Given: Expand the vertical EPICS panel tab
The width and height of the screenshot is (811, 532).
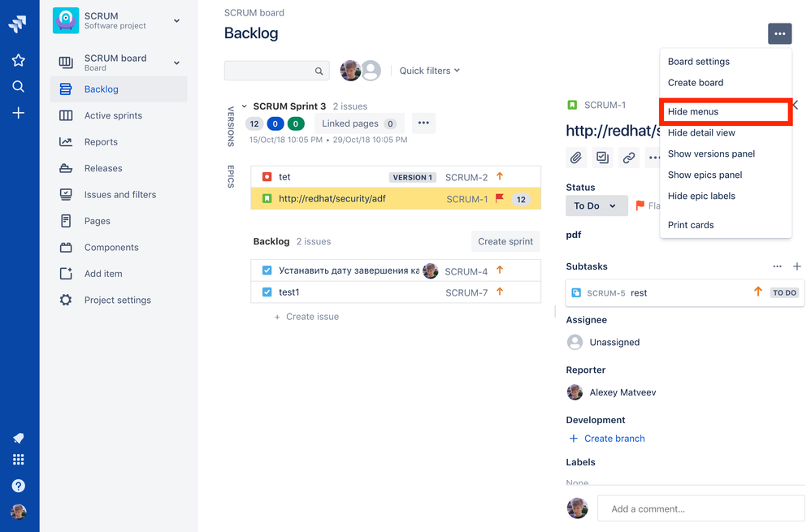Looking at the screenshot, I should pos(231,176).
